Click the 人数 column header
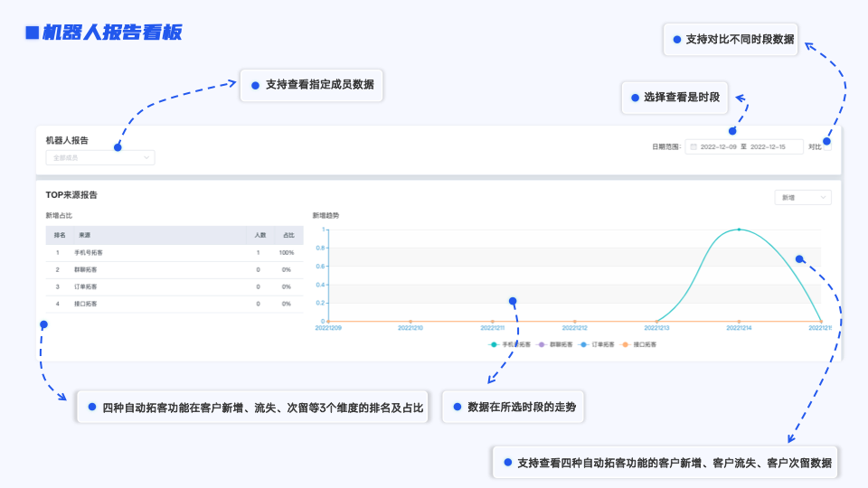 pos(258,235)
